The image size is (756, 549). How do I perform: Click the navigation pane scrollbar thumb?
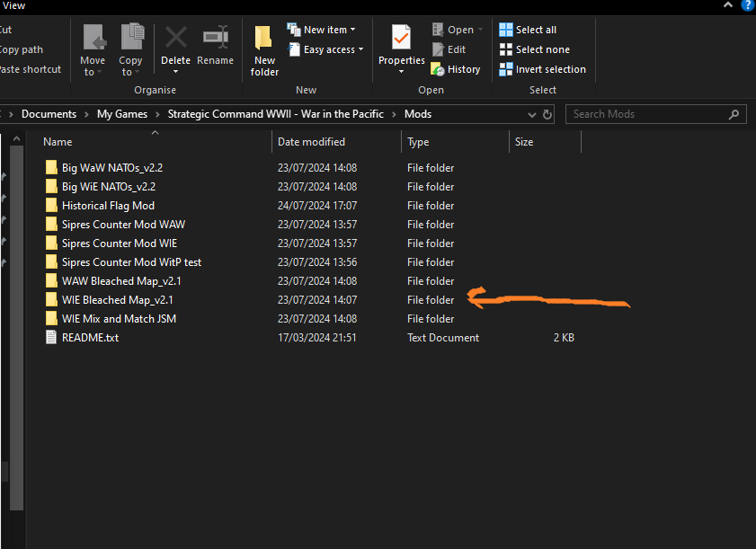pos(16,328)
